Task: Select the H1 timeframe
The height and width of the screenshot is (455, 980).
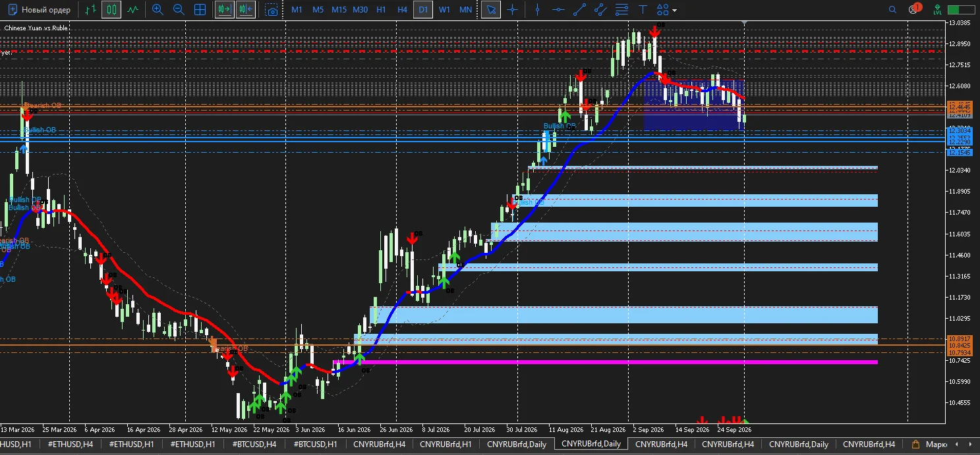Action: tap(382, 10)
